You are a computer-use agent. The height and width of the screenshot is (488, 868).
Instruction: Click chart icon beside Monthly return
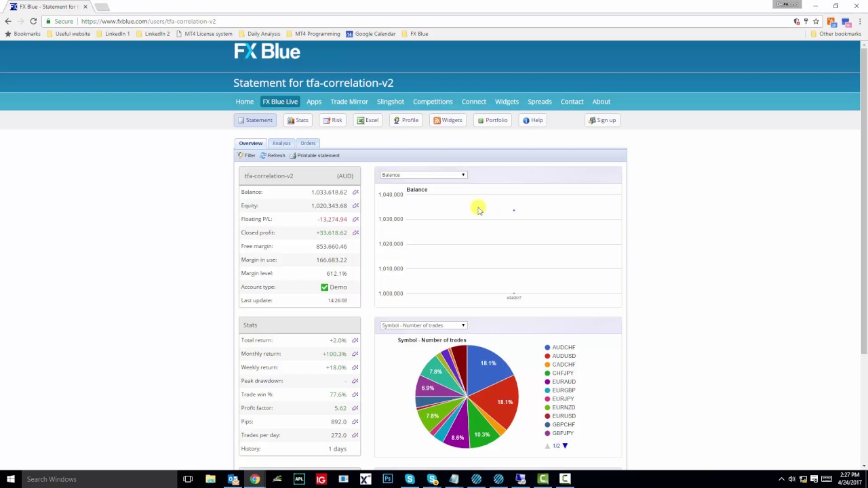tap(355, 354)
